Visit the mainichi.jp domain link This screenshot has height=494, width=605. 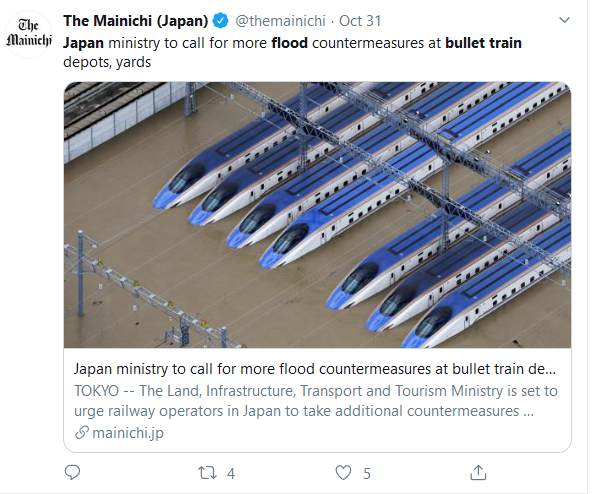125,432
